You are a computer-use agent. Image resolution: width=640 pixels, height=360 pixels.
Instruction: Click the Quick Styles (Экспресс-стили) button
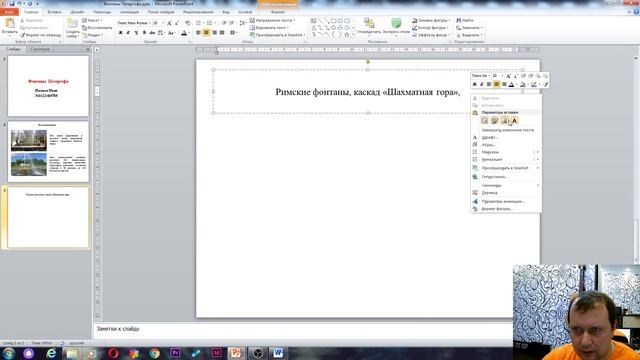click(x=396, y=26)
